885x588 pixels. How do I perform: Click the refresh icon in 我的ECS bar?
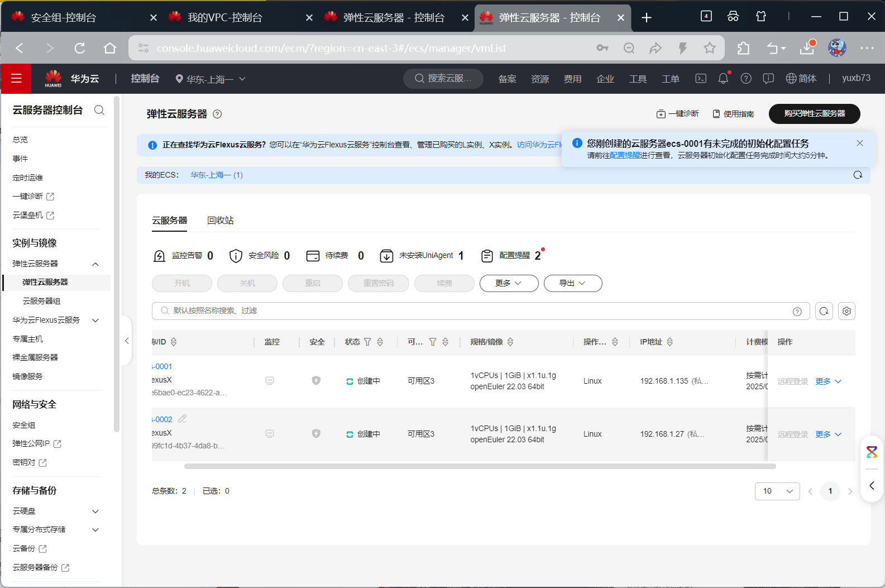(x=858, y=175)
